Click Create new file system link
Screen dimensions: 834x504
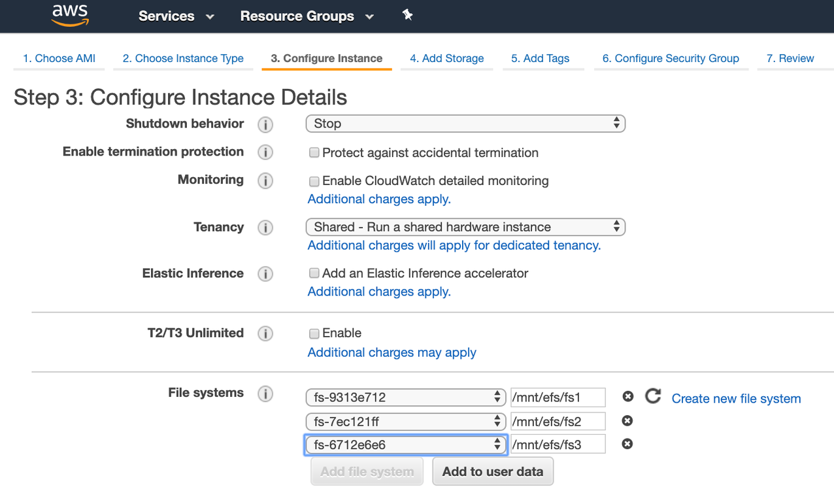tap(736, 399)
